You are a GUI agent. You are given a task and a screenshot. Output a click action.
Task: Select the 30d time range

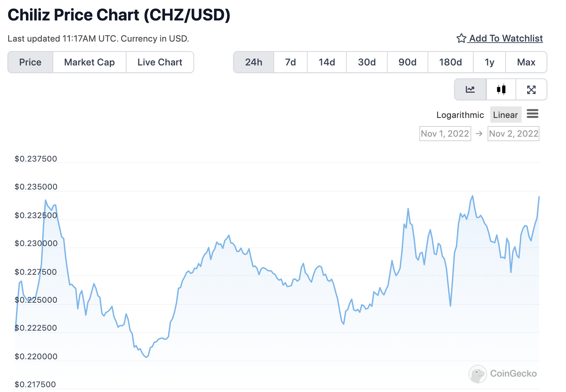(367, 62)
